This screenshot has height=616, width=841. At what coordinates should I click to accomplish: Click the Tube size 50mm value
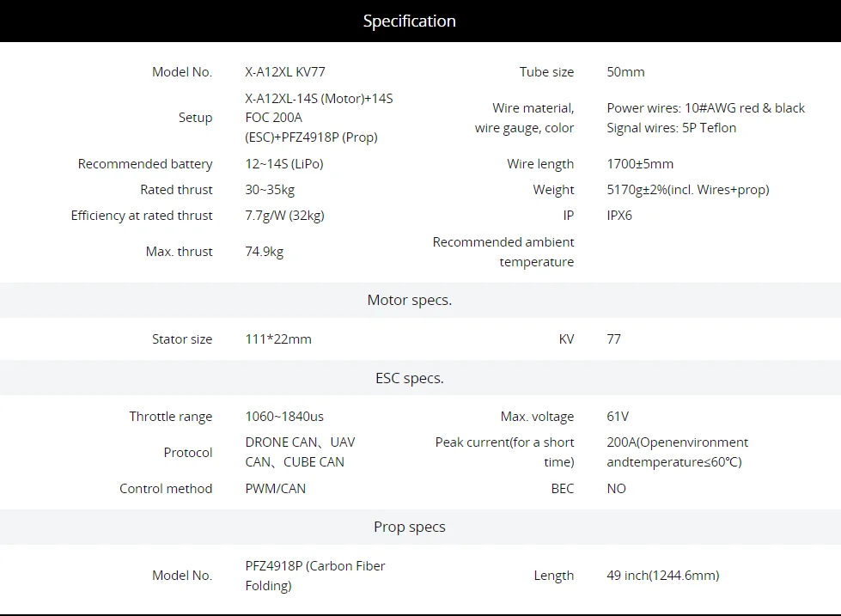pos(625,72)
